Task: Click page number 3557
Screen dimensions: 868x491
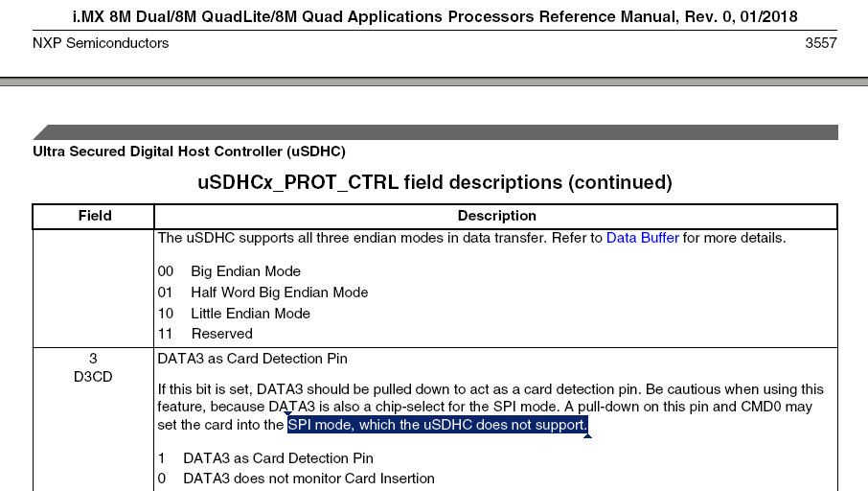Action: click(x=821, y=43)
